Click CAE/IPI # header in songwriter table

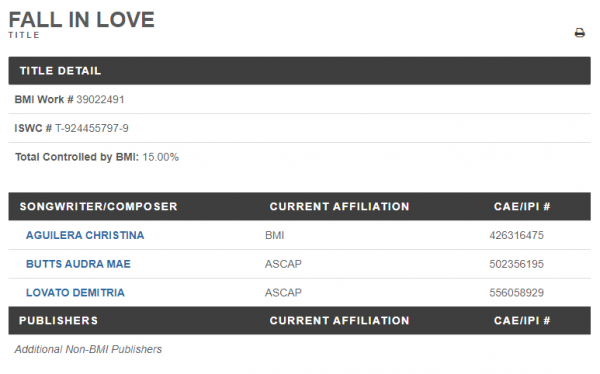click(522, 206)
